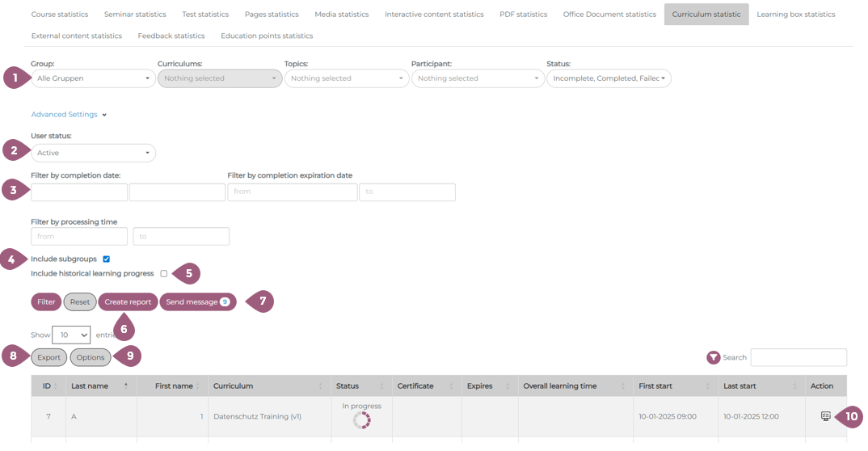Switch to the Course statistics tab

tap(60, 15)
